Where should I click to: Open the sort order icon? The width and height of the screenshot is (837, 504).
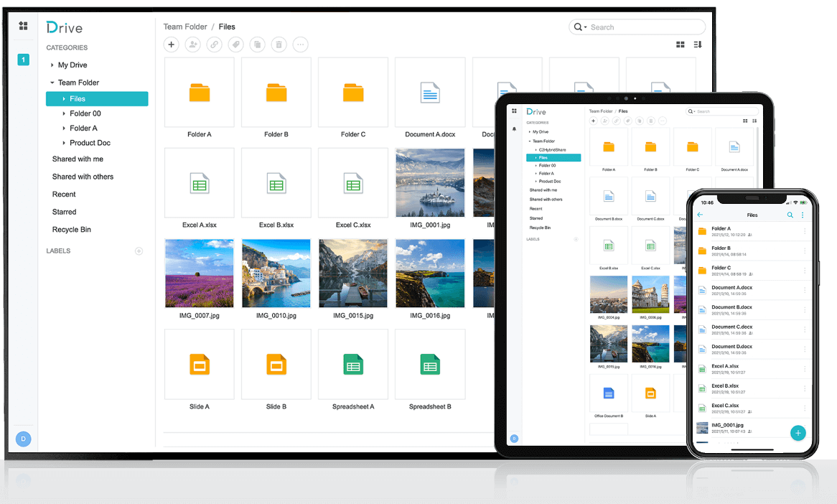pos(697,45)
